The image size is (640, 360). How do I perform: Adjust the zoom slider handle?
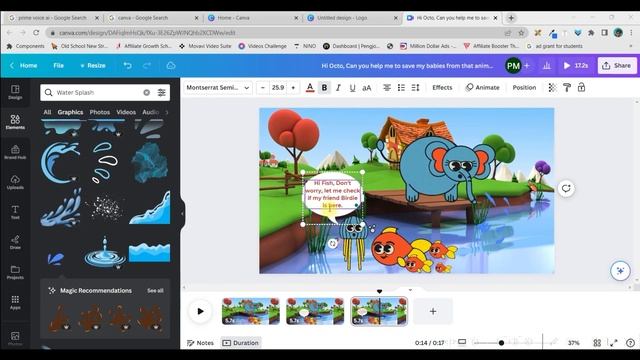[501, 343]
